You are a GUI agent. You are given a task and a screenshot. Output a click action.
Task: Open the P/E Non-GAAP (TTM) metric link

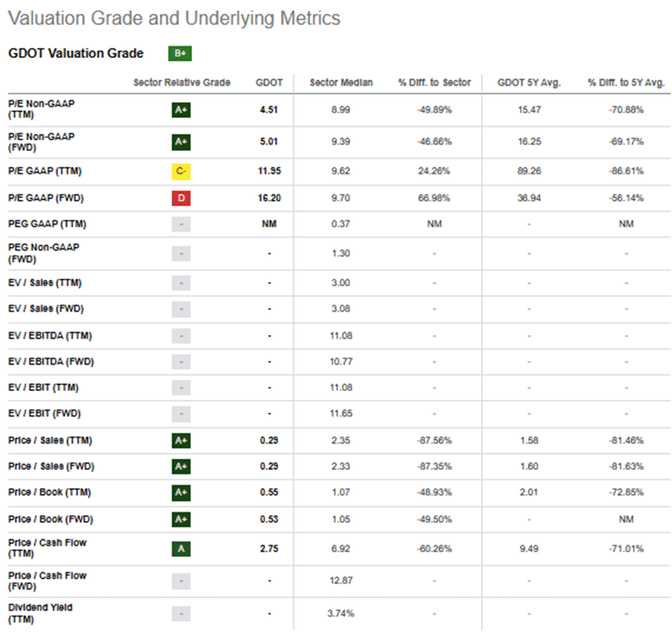(41, 109)
